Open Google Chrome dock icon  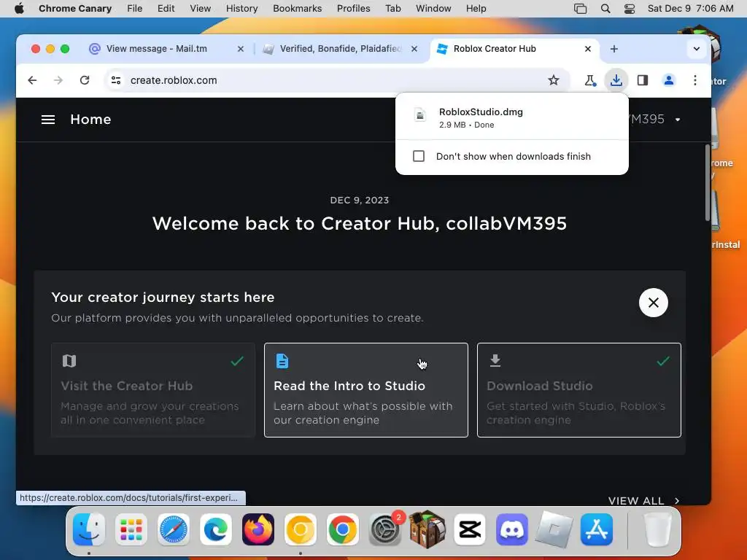343,529
